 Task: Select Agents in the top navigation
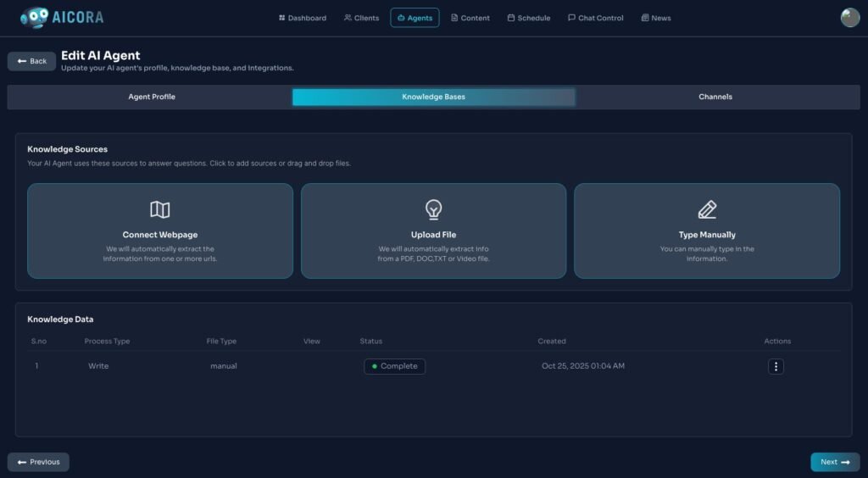pos(415,18)
